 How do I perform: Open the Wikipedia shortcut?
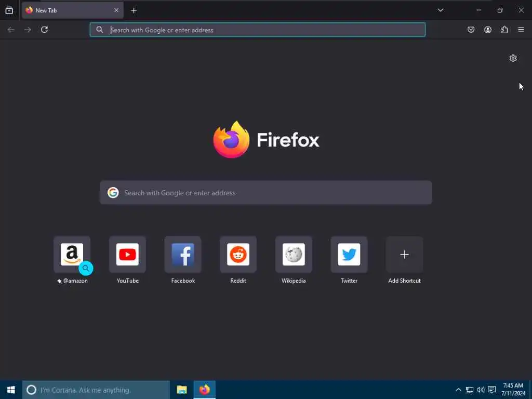(x=294, y=255)
